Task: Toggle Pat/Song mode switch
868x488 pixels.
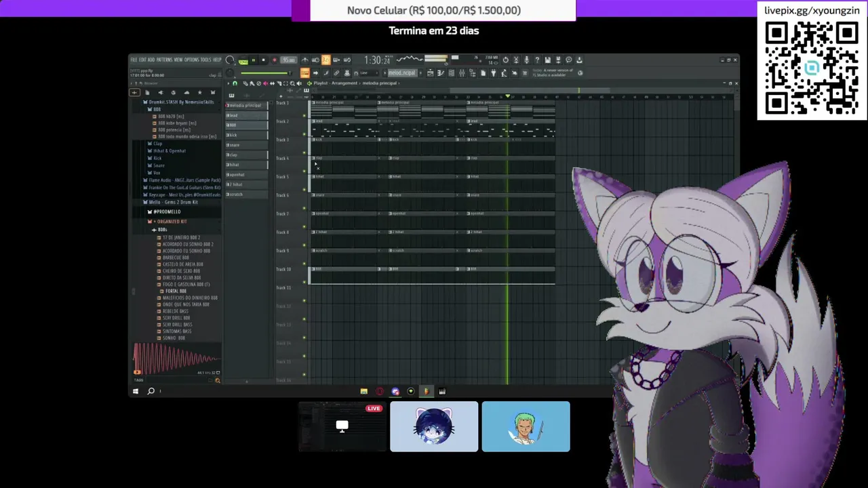Action: 243,60
